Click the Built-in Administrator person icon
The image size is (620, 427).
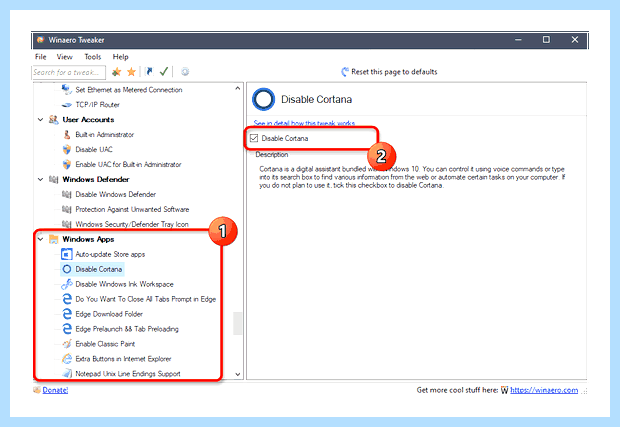coord(66,134)
